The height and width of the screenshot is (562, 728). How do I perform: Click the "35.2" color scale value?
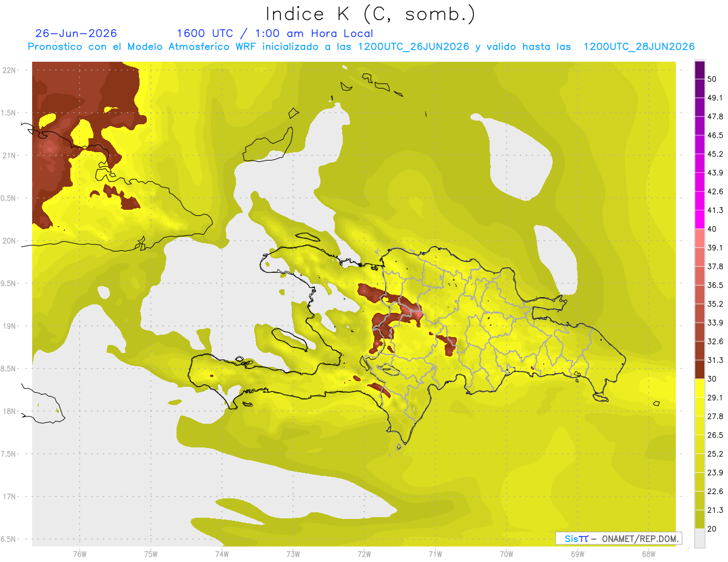(716, 304)
